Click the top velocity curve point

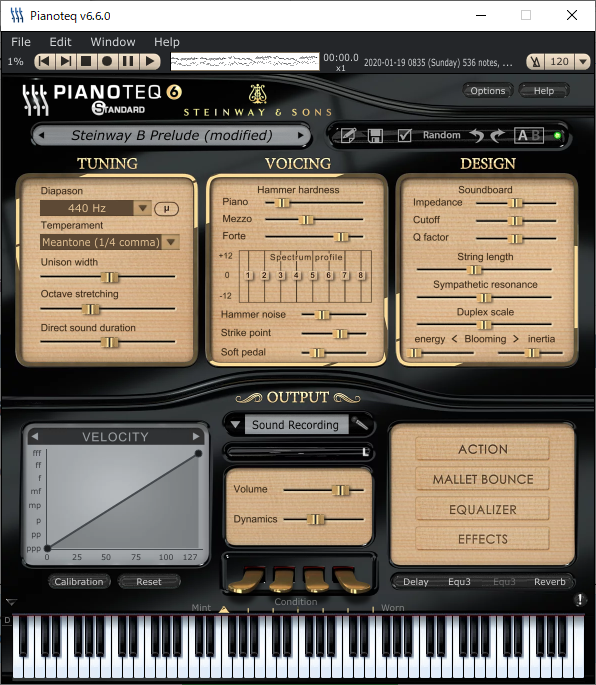pyautogui.click(x=198, y=453)
